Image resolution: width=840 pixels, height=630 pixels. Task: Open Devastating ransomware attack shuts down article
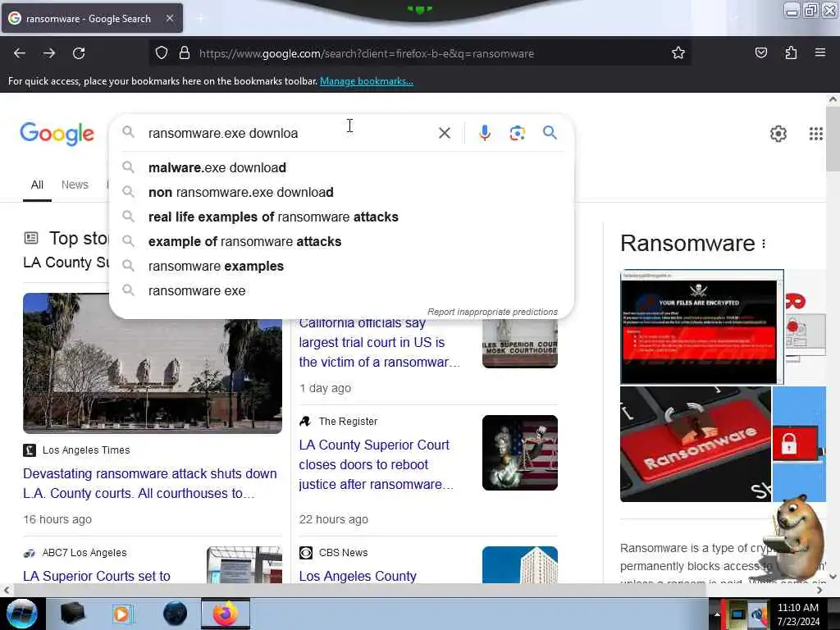[149, 483]
